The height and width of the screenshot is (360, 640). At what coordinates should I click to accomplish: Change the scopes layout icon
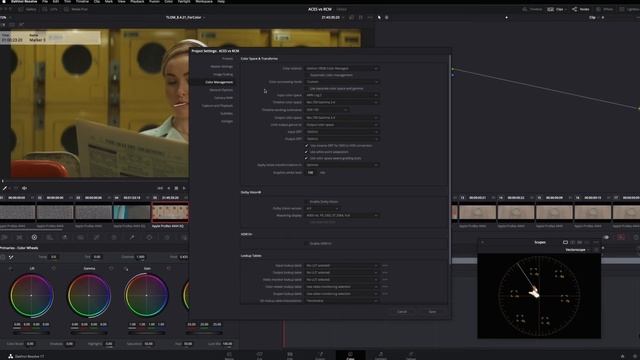pyautogui.click(x=565, y=242)
